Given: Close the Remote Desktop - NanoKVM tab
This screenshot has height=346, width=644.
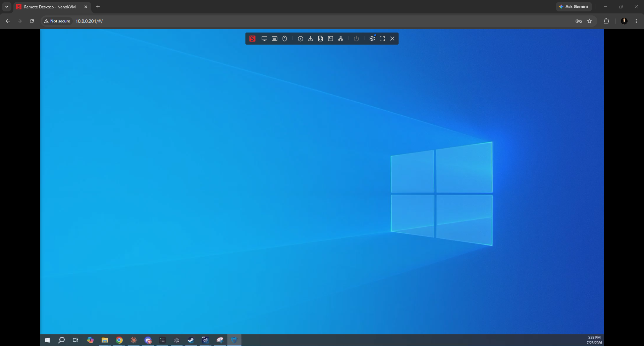Looking at the screenshot, I should [86, 7].
